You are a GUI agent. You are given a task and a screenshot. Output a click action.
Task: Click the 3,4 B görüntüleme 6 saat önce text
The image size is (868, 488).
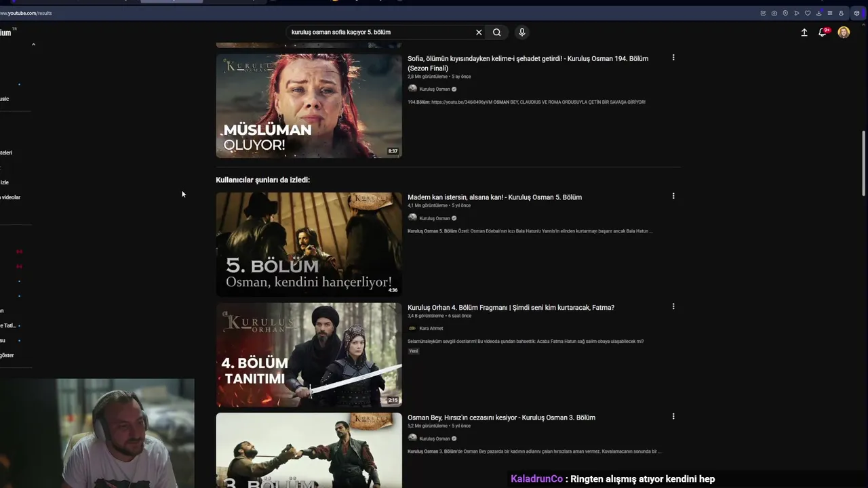(439, 316)
